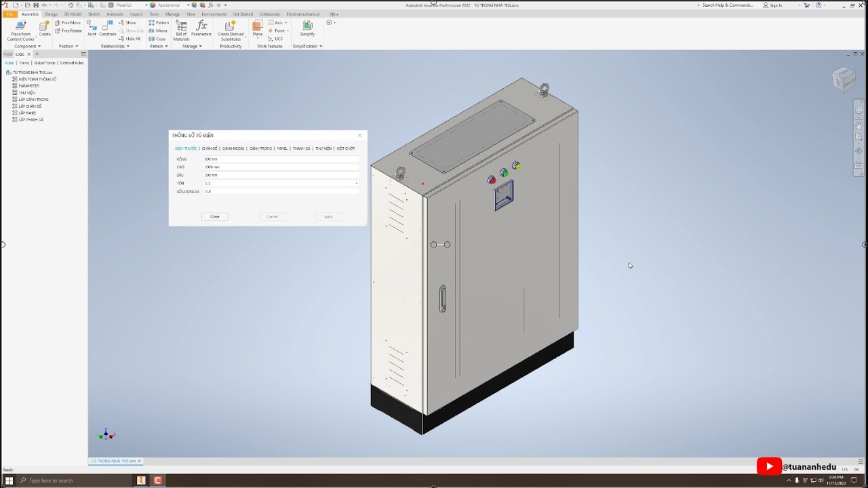The height and width of the screenshot is (488, 868).
Task: Expand the Relationships panel dropdown
Action: [115, 46]
